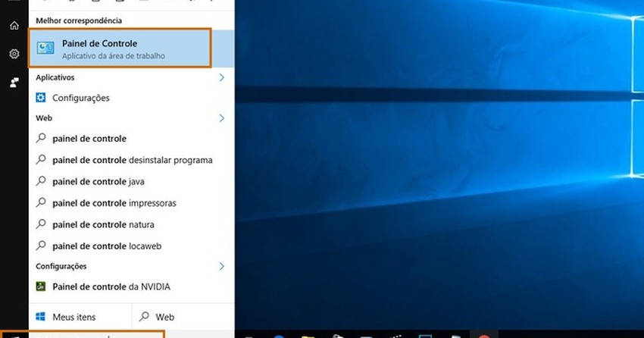Viewport: 644px width, 338px height.
Task: Expand the Web section header chevron
Action: click(x=222, y=118)
